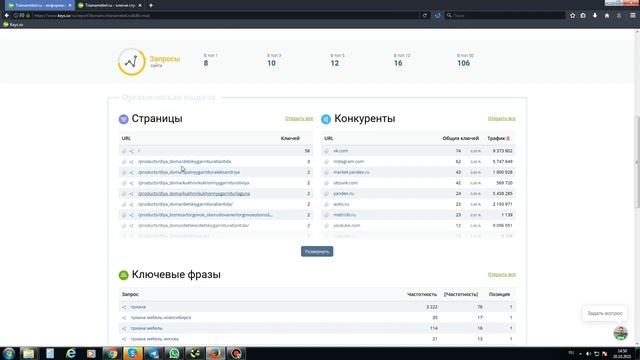
Task: Click keyword "триана мебель москва"
Action: point(154,339)
